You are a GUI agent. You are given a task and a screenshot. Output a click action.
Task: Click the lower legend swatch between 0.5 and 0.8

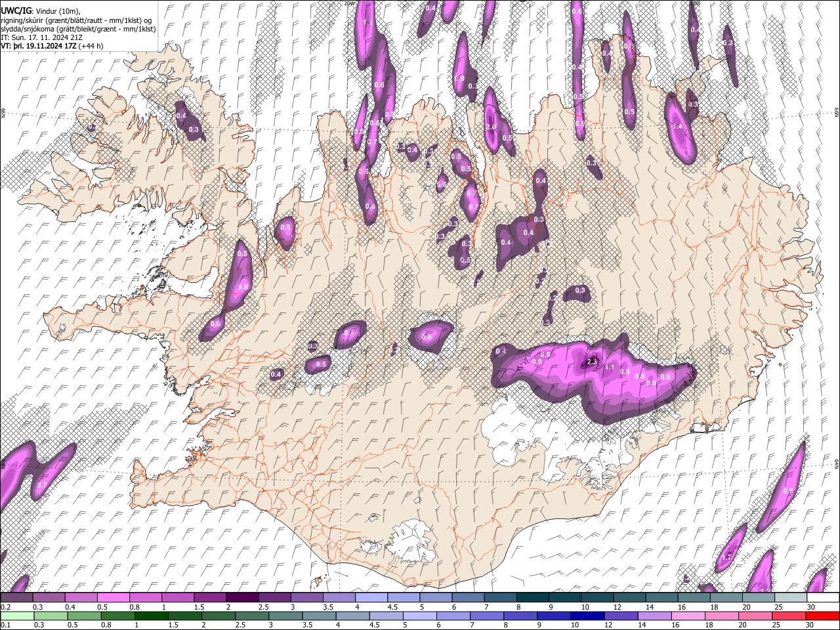click(85, 616)
